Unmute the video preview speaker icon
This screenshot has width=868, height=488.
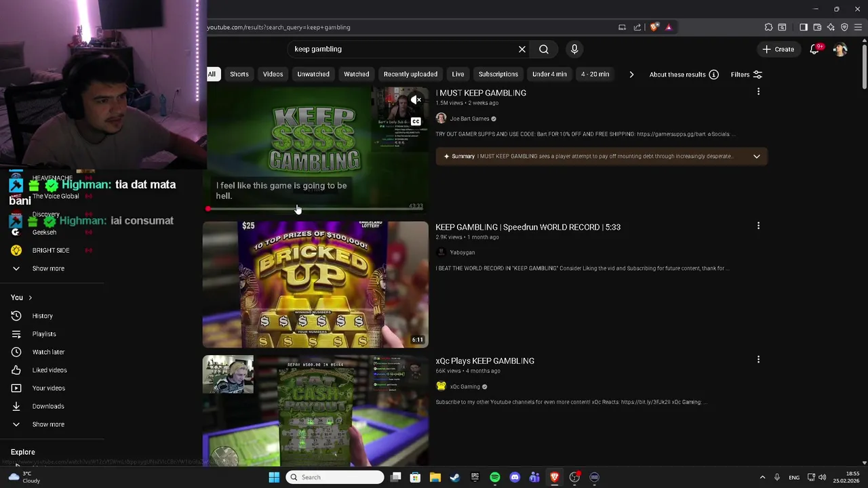tap(416, 100)
